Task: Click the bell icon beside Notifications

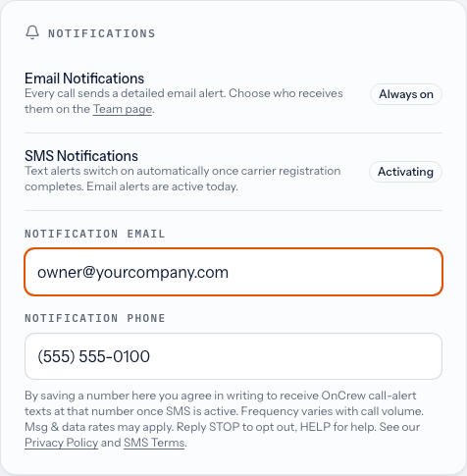Action: point(32,32)
